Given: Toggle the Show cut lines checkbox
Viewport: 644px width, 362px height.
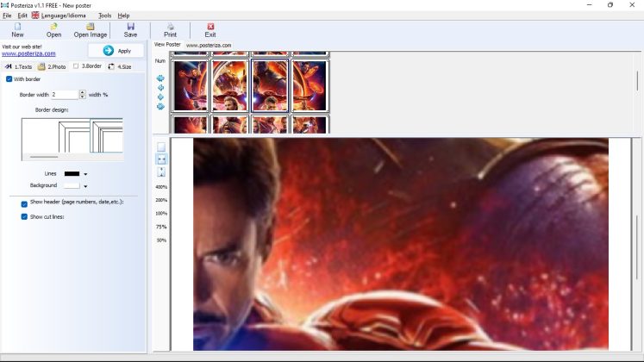Looking at the screenshot, I should (x=24, y=216).
